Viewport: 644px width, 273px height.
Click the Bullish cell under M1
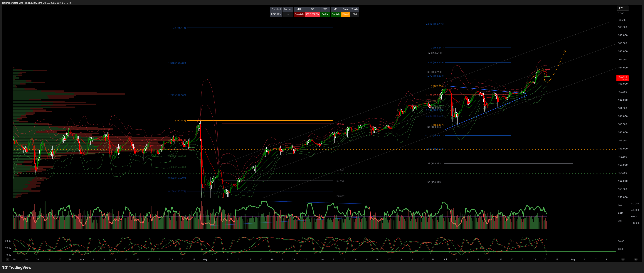[335, 14]
